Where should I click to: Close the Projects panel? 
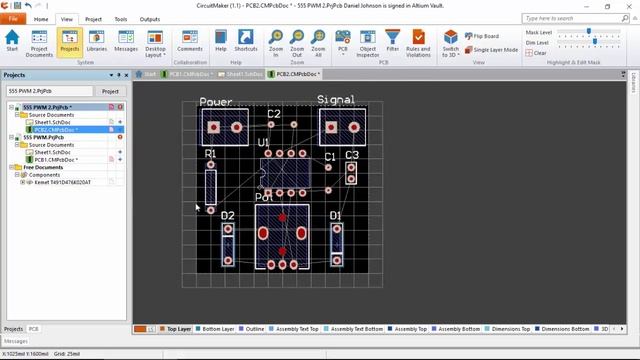127,75
